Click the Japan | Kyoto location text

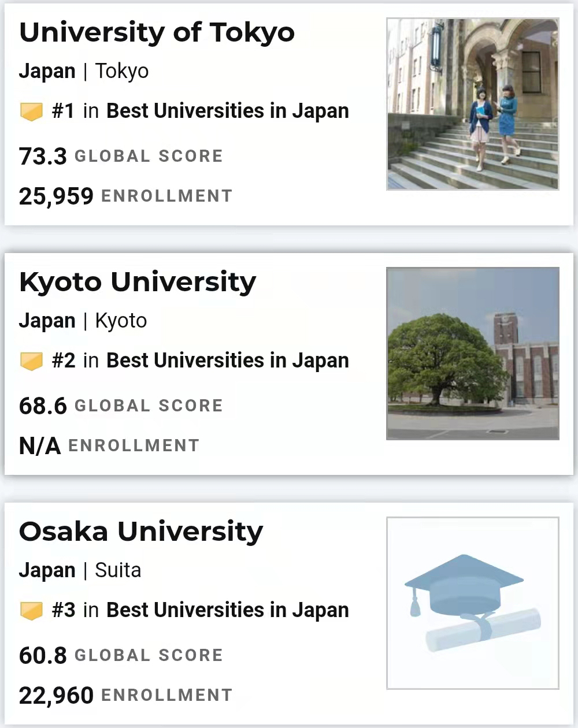(x=83, y=321)
